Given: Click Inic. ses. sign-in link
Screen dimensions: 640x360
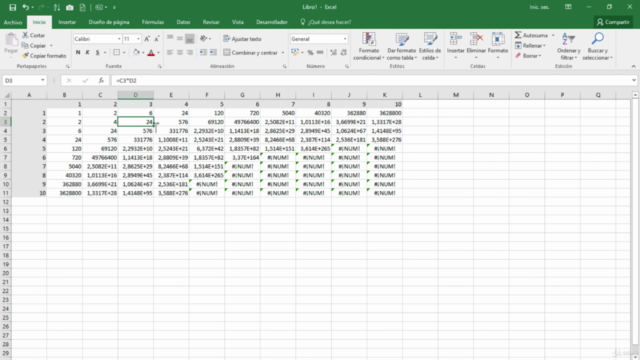Looking at the screenshot, I should [x=540, y=7].
